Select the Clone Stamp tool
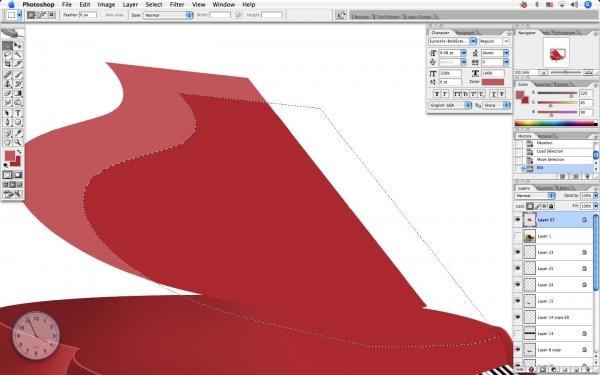Viewport: 600px width, 375px height. pyautogui.click(x=7, y=84)
